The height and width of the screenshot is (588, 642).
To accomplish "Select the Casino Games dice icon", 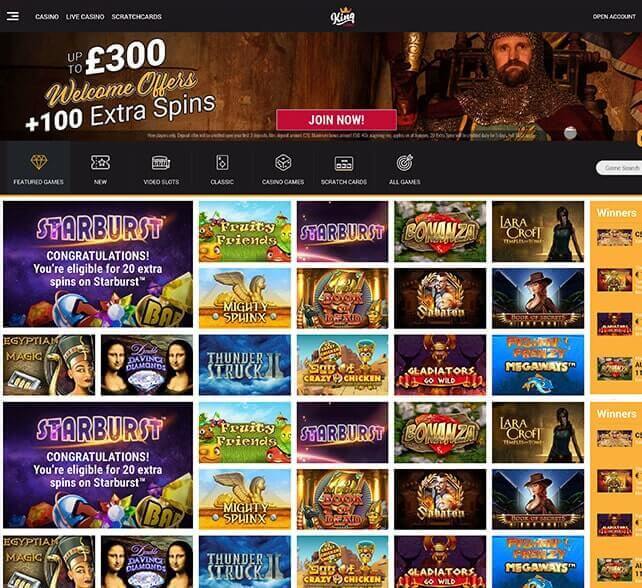I will tap(283, 163).
